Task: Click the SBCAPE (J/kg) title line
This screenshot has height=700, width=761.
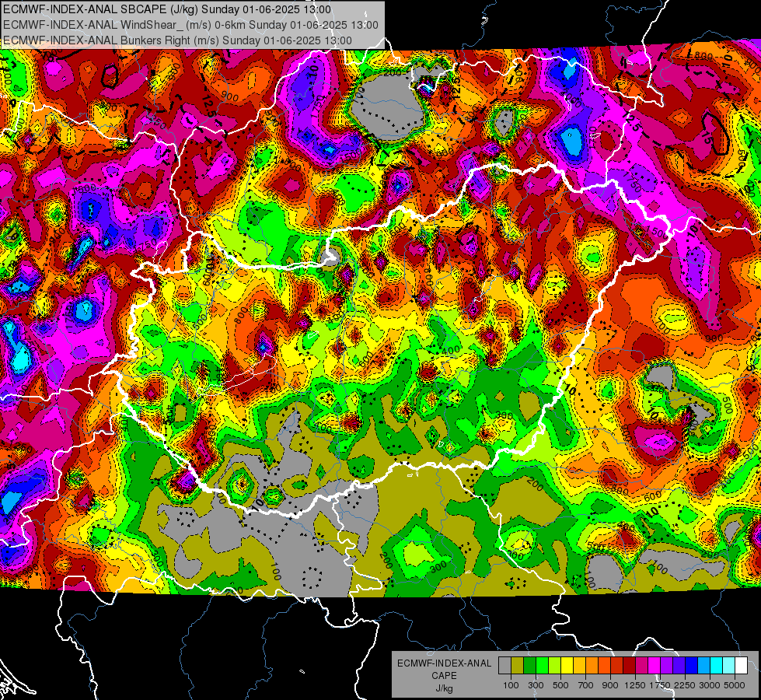Action: [167, 9]
